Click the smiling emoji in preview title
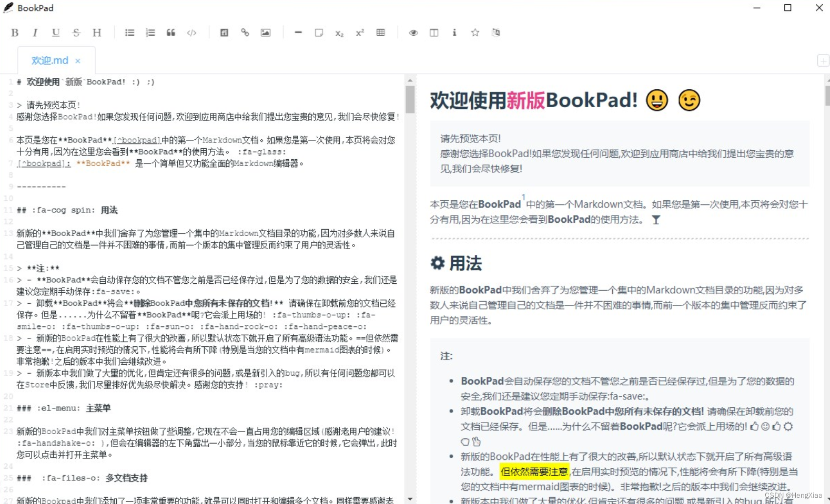Image resolution: width=830 pixels, height=504 pixels. pyautogui.click(x=657, y=100)
